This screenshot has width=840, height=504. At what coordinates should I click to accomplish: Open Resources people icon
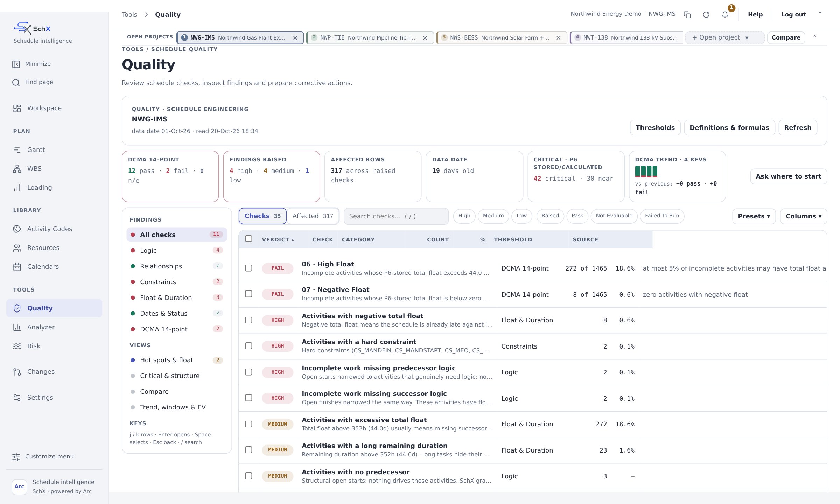17,248
